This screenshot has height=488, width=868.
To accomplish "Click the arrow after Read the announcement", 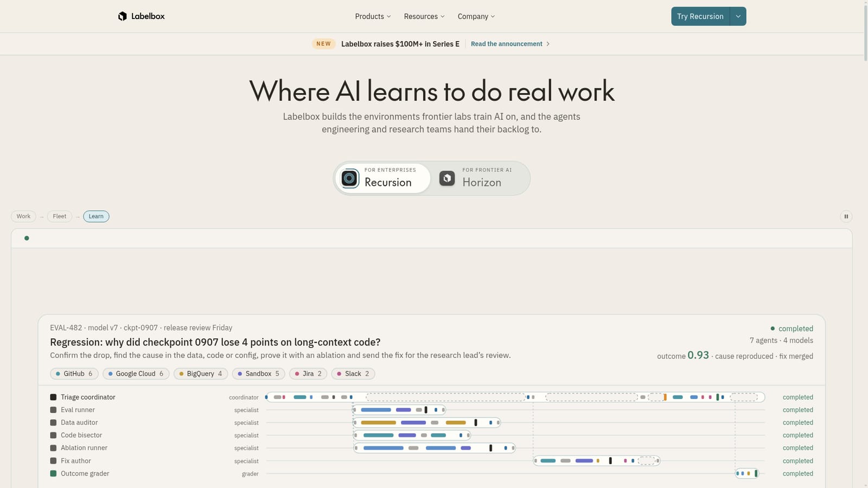I will click(548, 44).
